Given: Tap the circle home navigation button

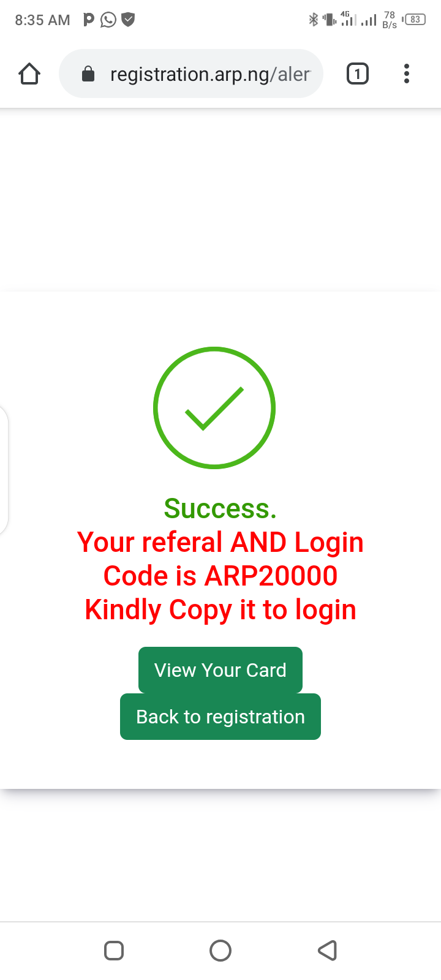Looking at the screenshot, I should point(221,951).
